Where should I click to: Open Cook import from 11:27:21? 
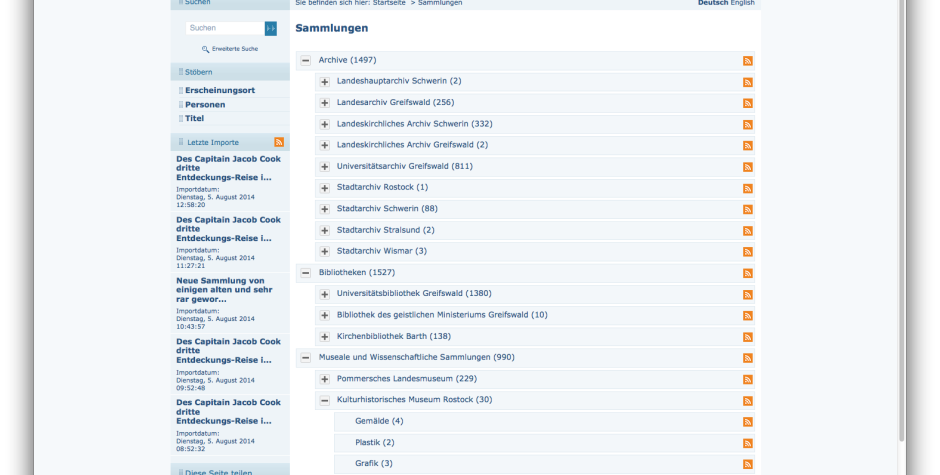tap(228, 229)
